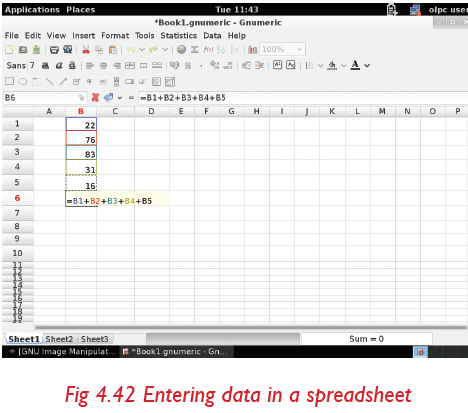Click the Cut scissors icon
468x413 pixels.
click(x=86, y=50)
